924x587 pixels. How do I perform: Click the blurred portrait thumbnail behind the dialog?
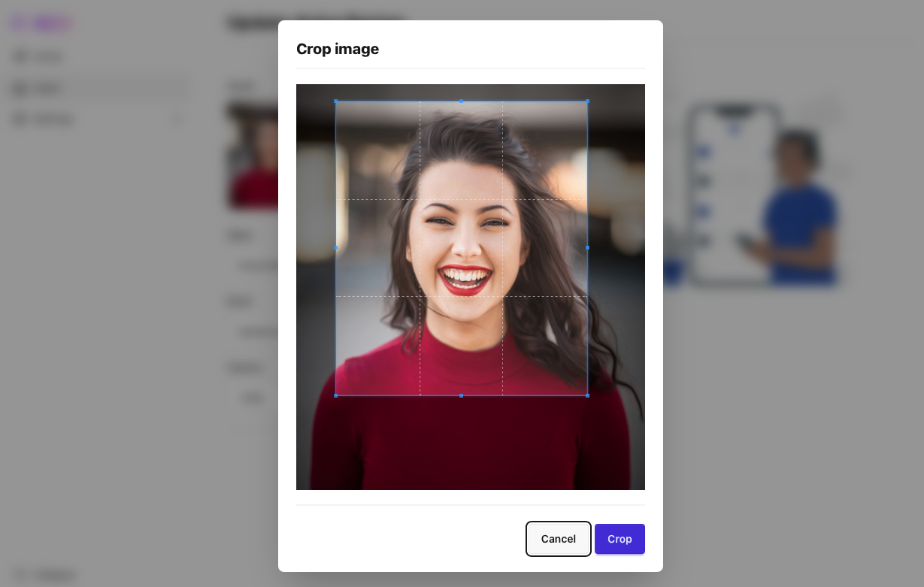tap(253, 158)
